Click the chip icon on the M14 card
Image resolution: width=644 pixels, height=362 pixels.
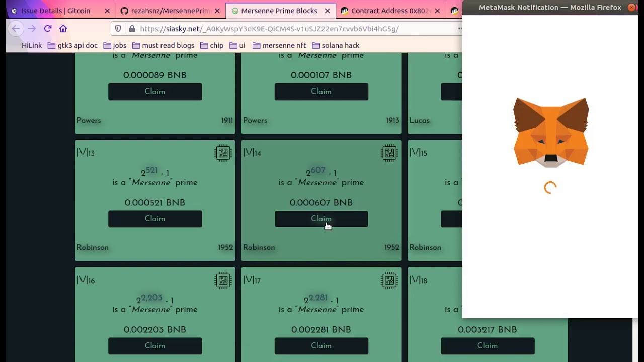pyautogui.click(x=389, y=153)
